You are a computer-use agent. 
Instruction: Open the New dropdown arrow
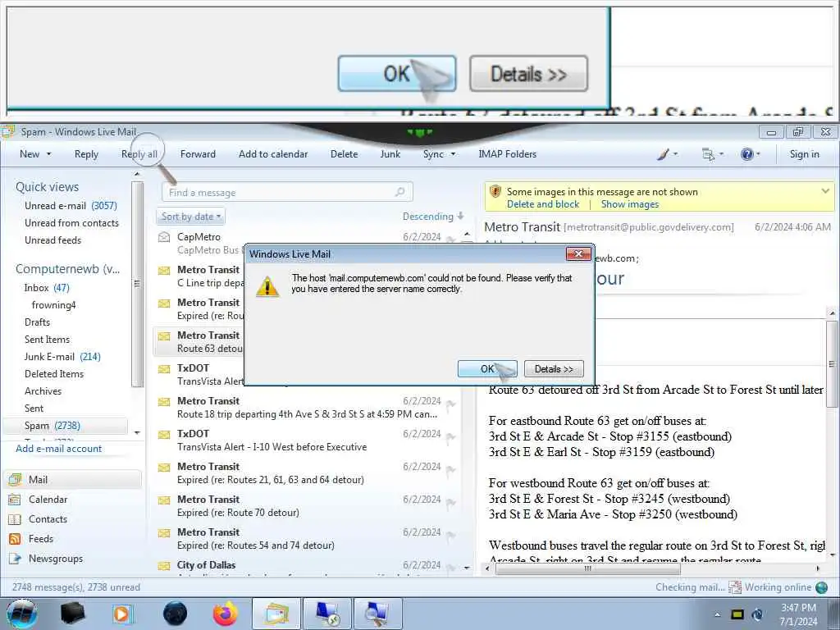point(48,154)
